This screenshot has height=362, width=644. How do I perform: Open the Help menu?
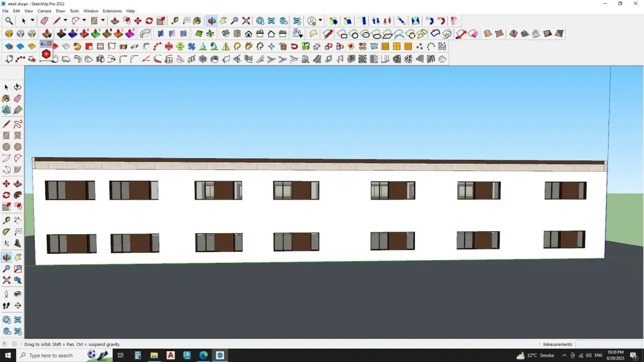click(x=130, y=11)
